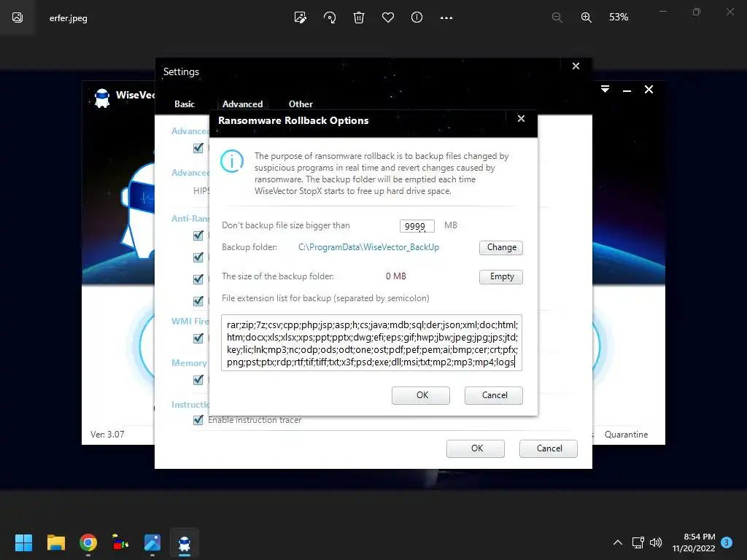This screenshot has height=560, width=747.
Task: Open network status in the system tray
Action: pos(638,542)
